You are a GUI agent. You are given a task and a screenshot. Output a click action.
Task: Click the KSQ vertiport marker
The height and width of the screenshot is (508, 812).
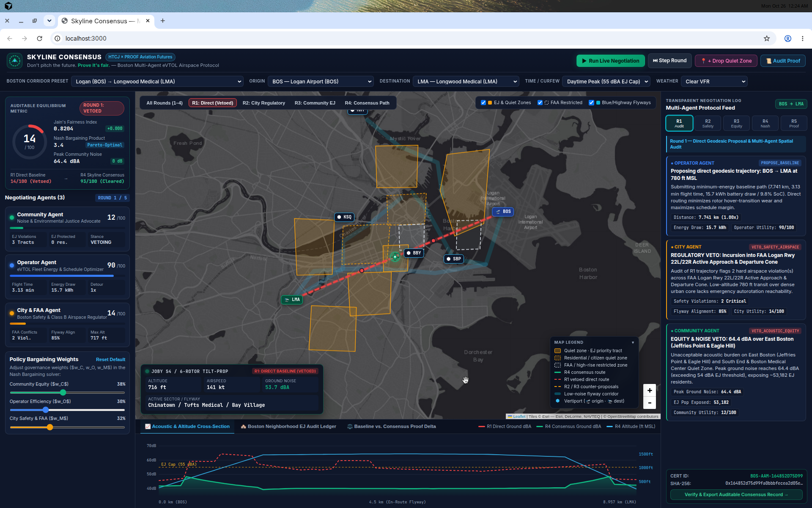344,217
